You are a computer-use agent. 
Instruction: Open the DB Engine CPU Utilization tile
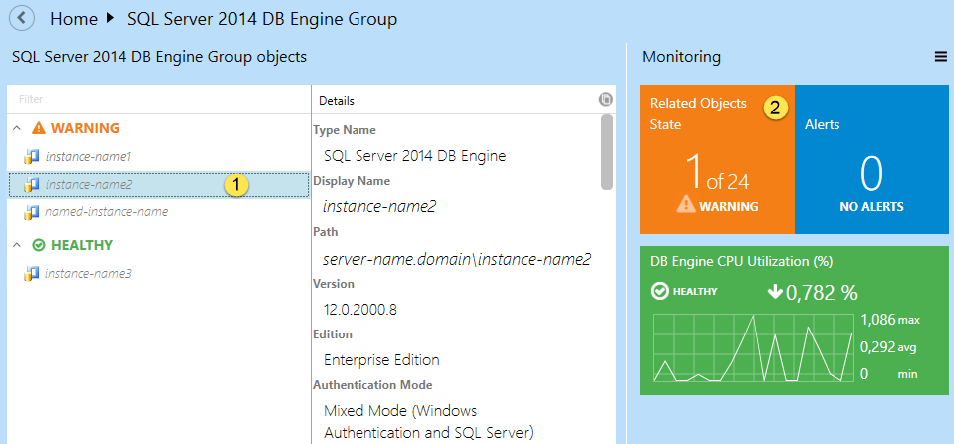794,321
